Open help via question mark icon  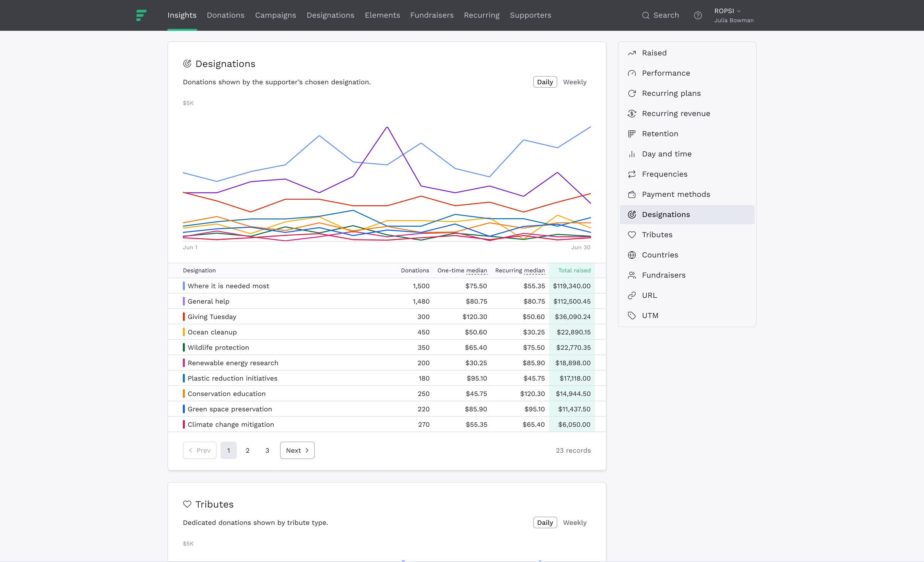click(698, 15)
